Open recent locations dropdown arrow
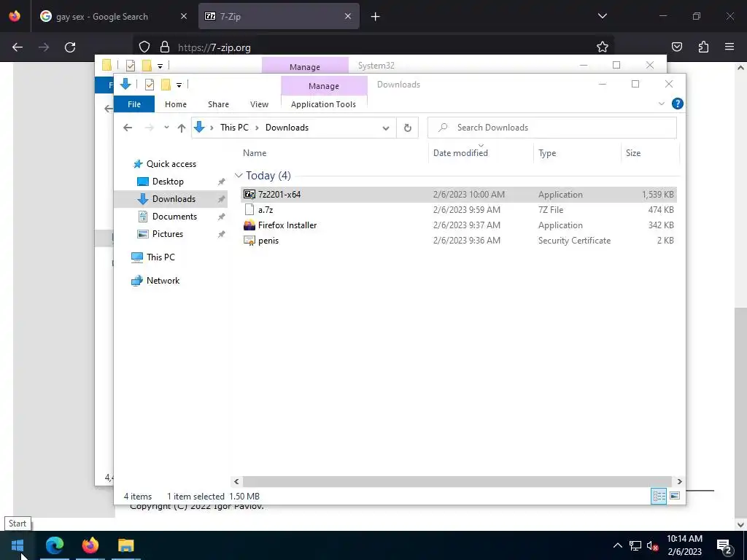747x560 pixels. pos(166,128)
